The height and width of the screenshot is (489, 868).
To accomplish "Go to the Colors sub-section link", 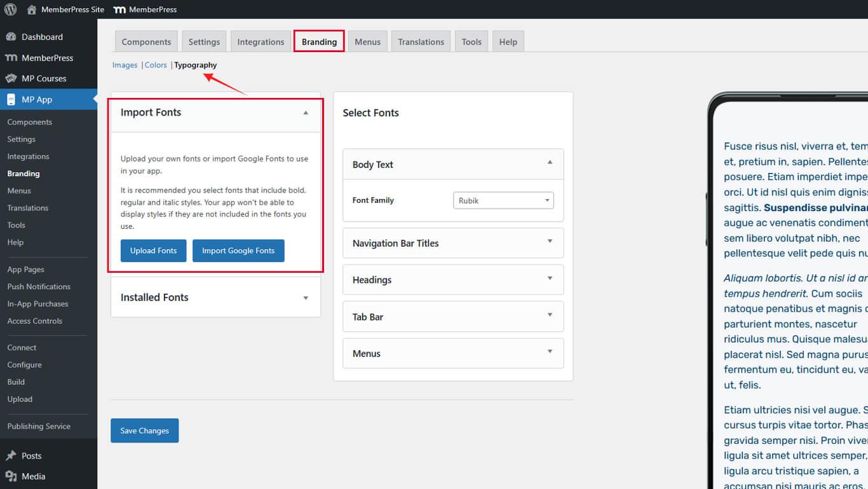I will [156, 65].
